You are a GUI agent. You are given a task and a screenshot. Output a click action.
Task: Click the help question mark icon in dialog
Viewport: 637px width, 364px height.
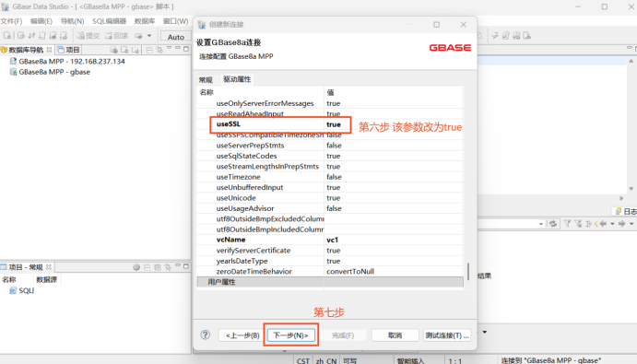(x=206, y=335)
